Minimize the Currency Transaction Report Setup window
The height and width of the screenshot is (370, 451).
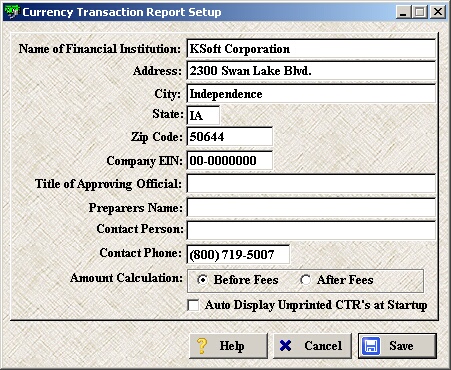[x=403, y=12]
